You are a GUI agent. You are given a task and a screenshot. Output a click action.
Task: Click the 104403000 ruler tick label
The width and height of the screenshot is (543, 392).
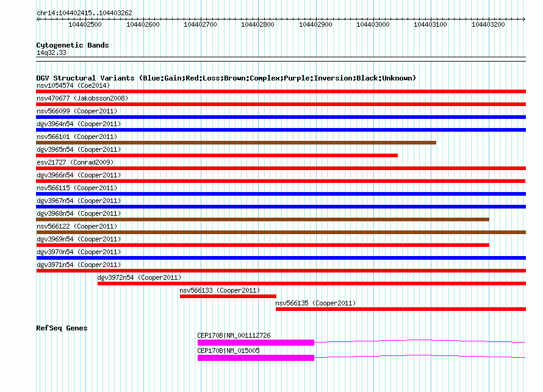[373, 24]
